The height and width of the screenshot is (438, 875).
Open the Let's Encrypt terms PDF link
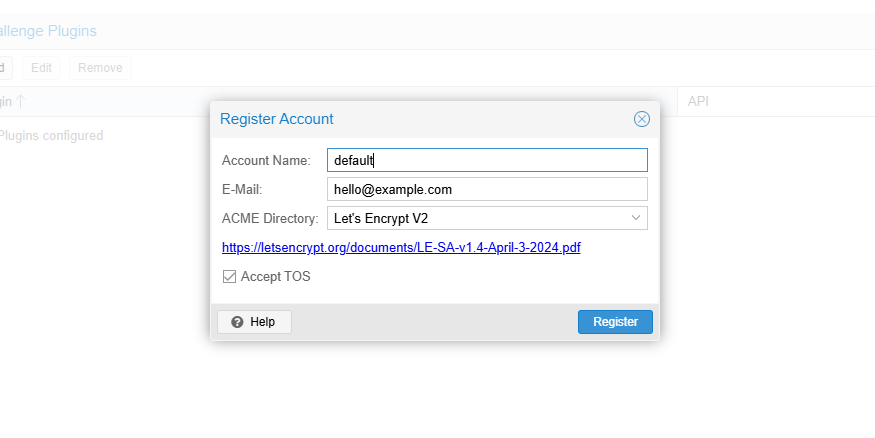tap(401, 247)
